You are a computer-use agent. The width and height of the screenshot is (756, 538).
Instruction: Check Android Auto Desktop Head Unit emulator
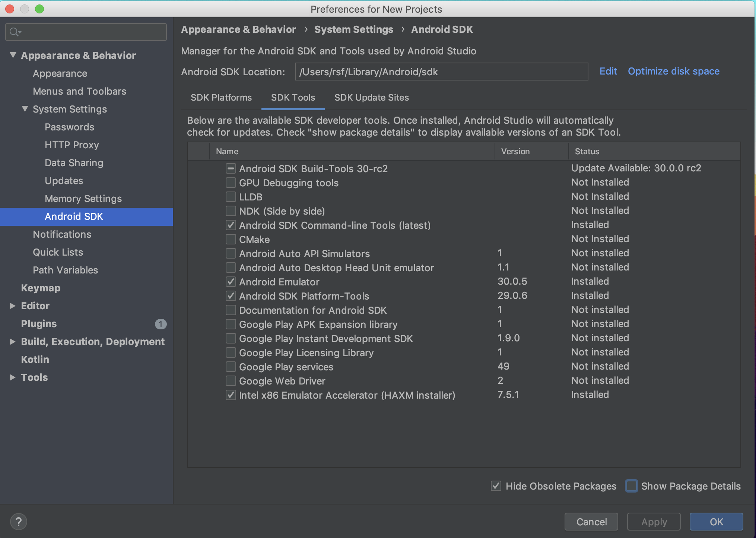[x=231, y=268]
